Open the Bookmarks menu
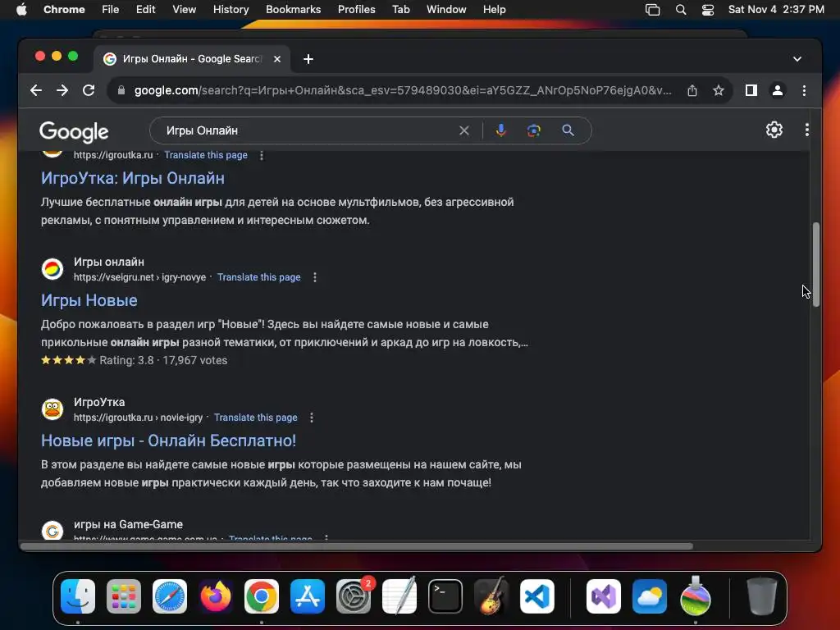The image size is (840, 630). (293, 10)
